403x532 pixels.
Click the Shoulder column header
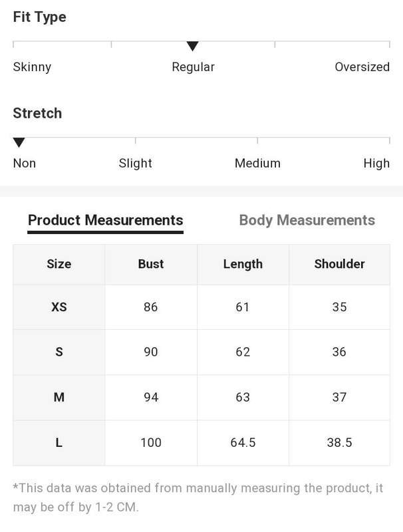pyautogui.click(x=340, y=264)
